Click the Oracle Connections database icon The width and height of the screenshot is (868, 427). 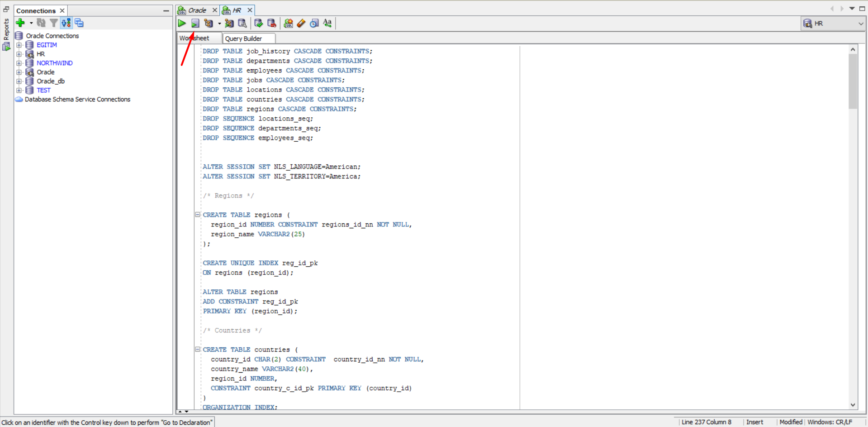[x=19, y=36]
